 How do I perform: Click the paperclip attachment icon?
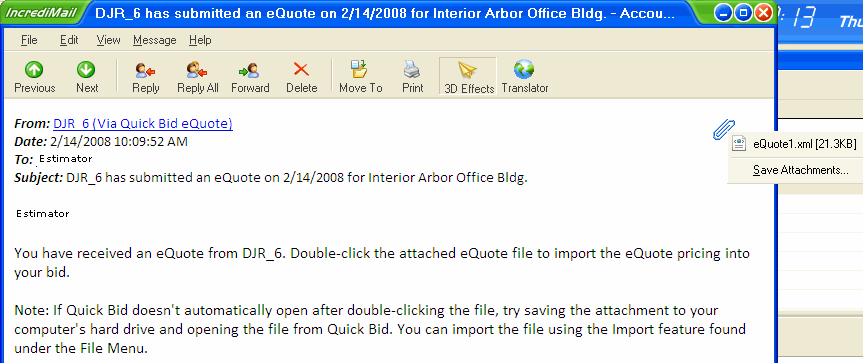click(x=723, y=129)
